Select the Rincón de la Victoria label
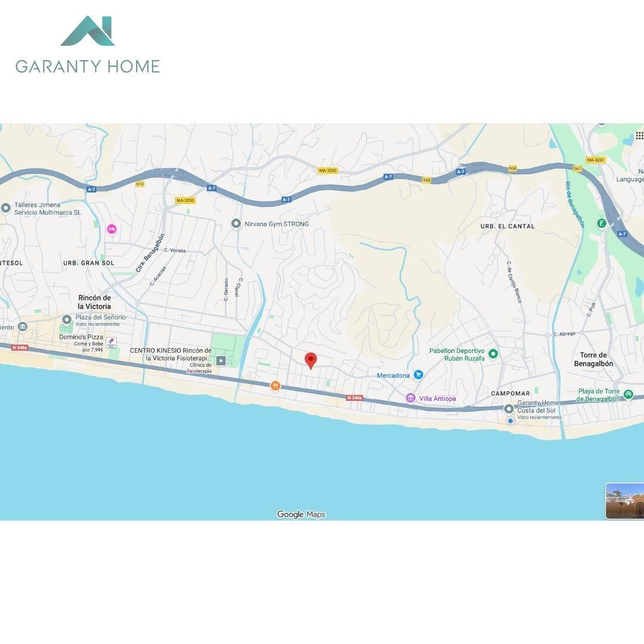The height and width of the screenshot is (644, 644). 94,302
